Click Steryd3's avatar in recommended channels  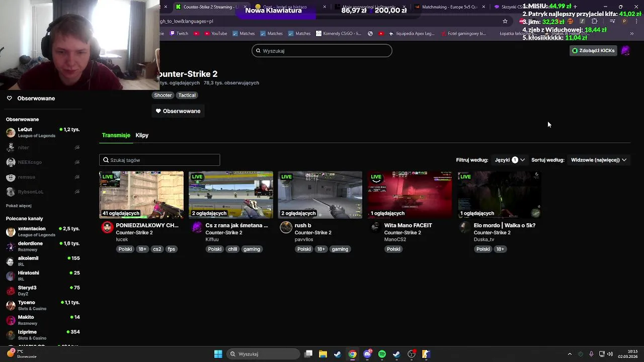[x=11, y=291]
